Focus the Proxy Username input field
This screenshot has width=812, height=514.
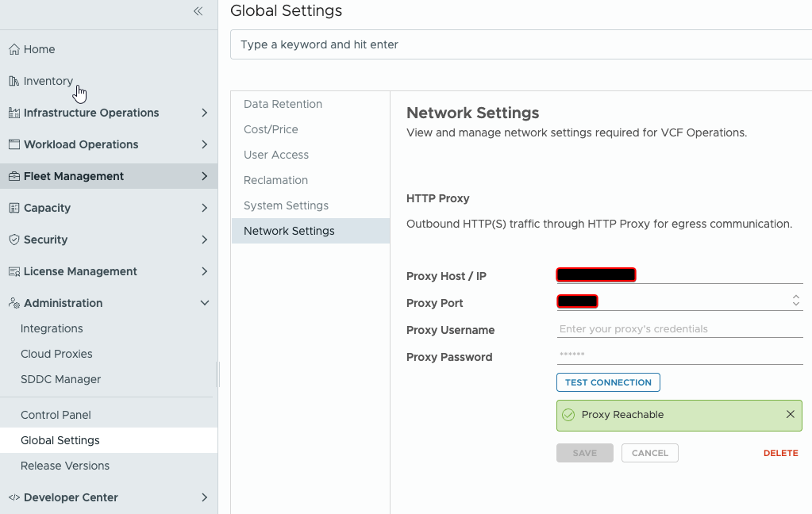(x=679, y=329)
